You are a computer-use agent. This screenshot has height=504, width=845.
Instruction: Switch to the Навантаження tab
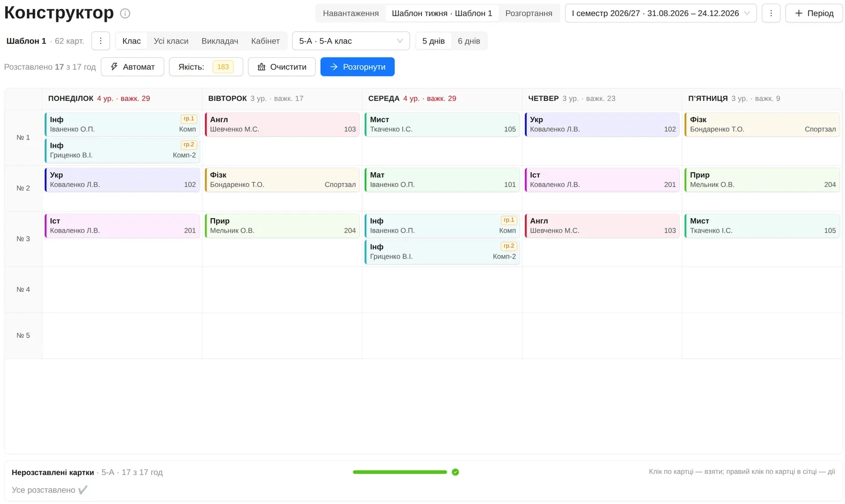pyautogui.click(x=351, y=13)
